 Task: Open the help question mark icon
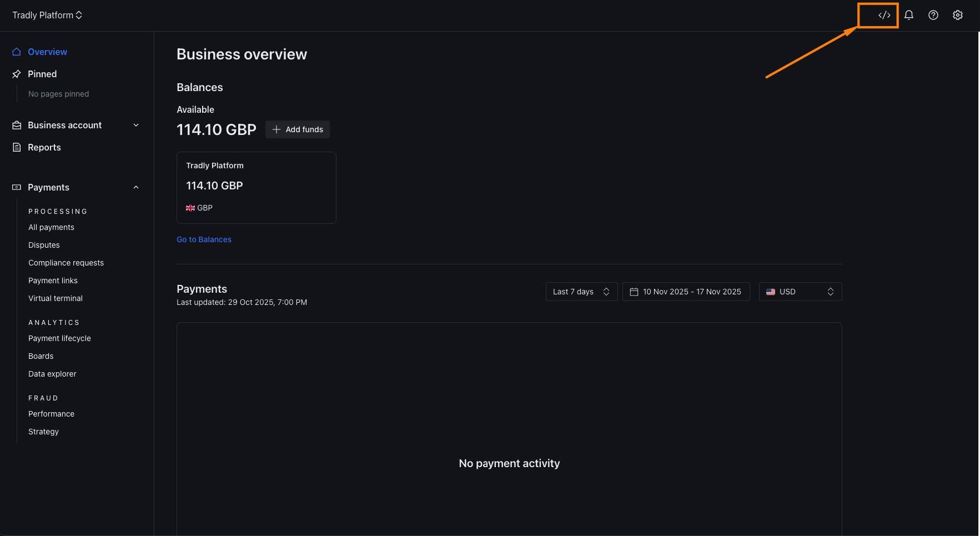(933, 15)
